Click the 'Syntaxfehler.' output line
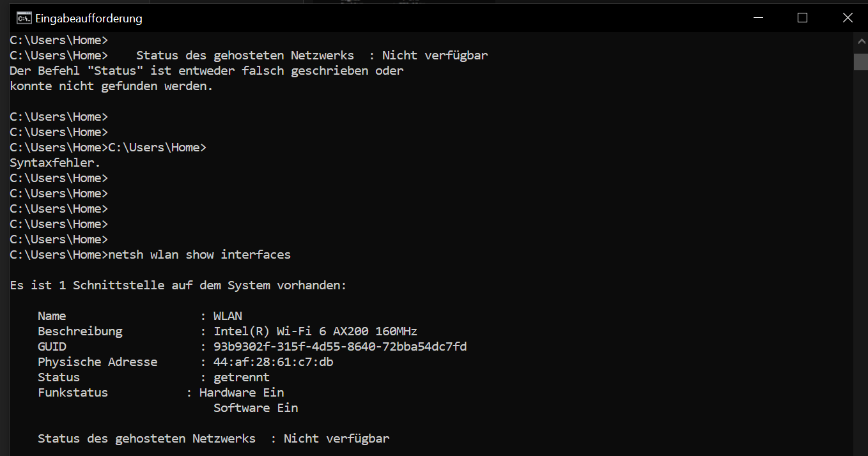The image size is (868, 456). pos(55,163)
